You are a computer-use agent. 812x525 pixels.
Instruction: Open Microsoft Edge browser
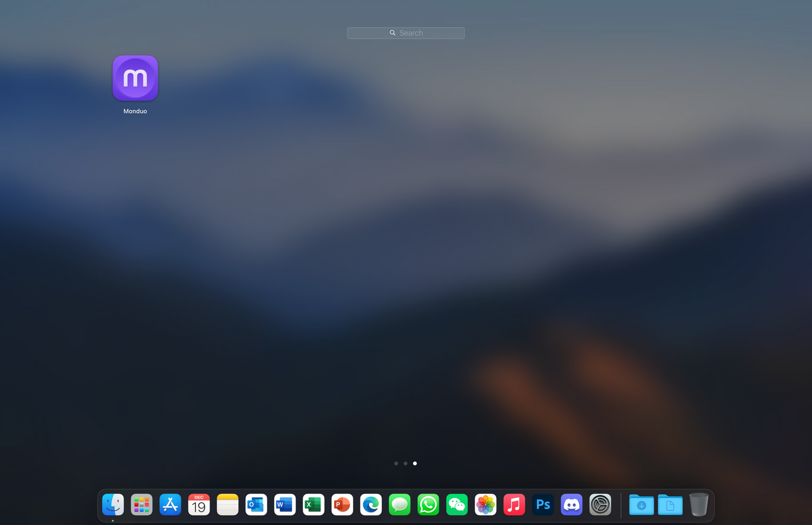[x=371, y=504]
